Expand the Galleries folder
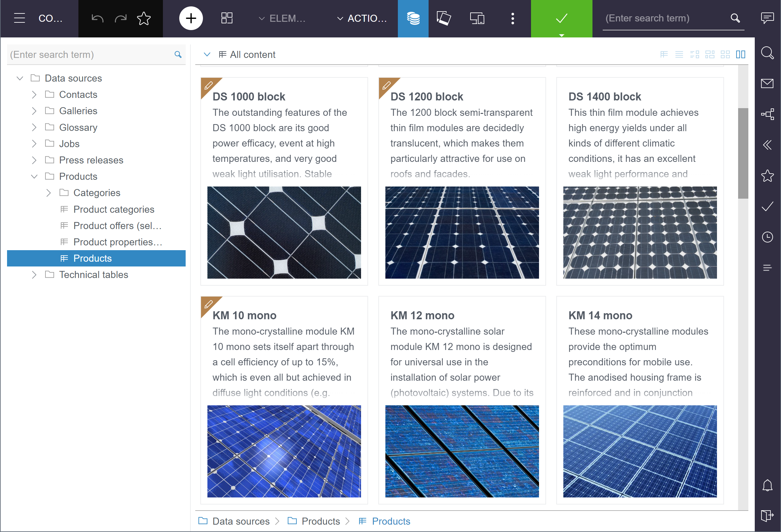This screenshot has height=532, width=781. (34, 111)
